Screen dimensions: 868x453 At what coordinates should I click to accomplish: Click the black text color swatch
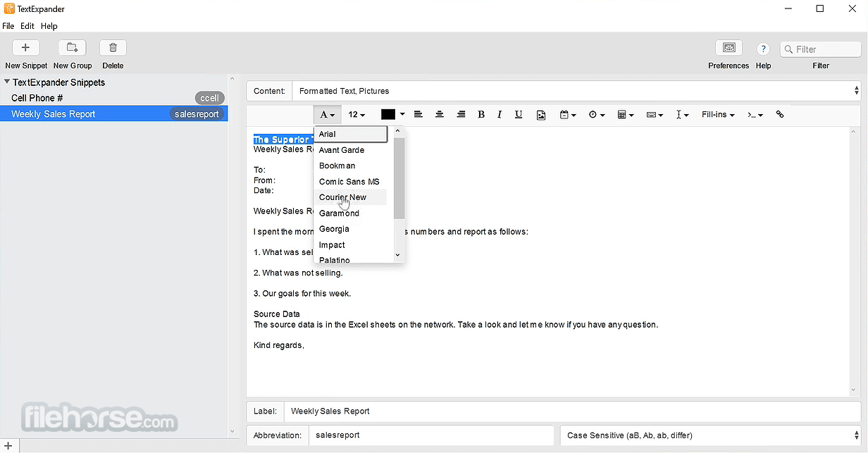(x=388, y=114)
